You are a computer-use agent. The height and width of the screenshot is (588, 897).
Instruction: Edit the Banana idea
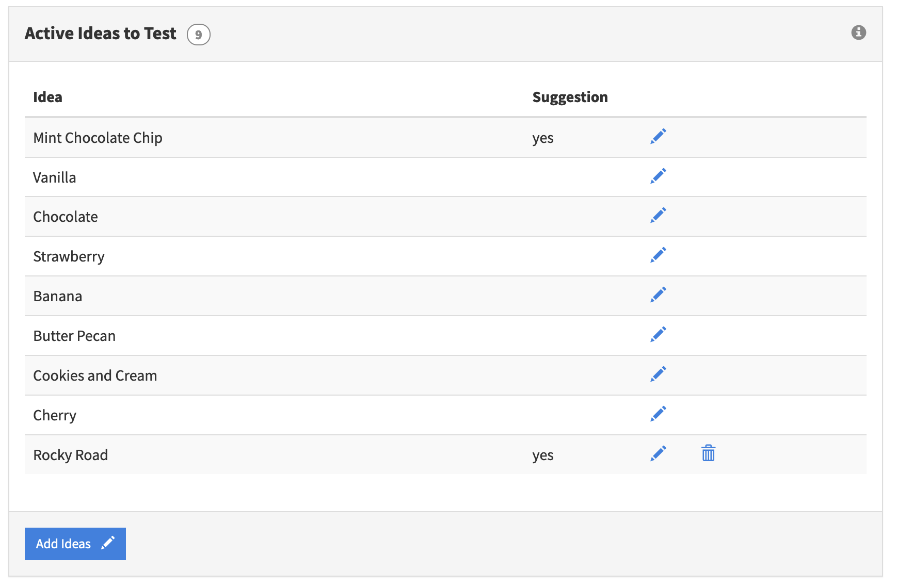click(x=658, y=295)
